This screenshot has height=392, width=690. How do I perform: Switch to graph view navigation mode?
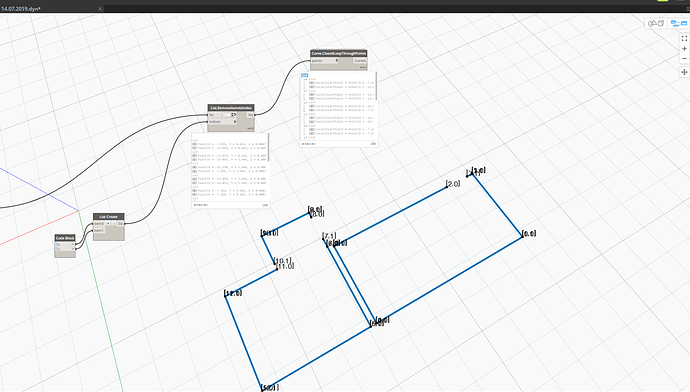678,23
